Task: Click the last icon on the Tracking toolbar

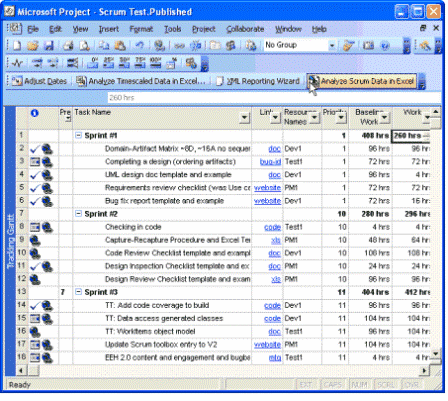Action: 191,63
